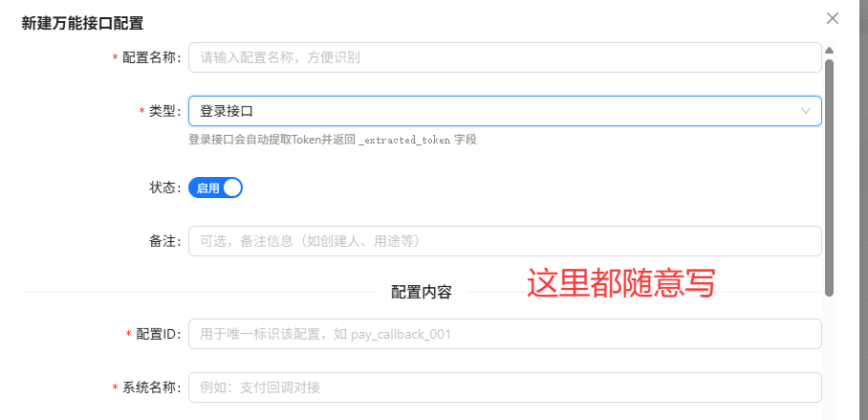Focus the 配置名称 input field
The height and width of the screenshot is (420, 868).
point(505,57)
